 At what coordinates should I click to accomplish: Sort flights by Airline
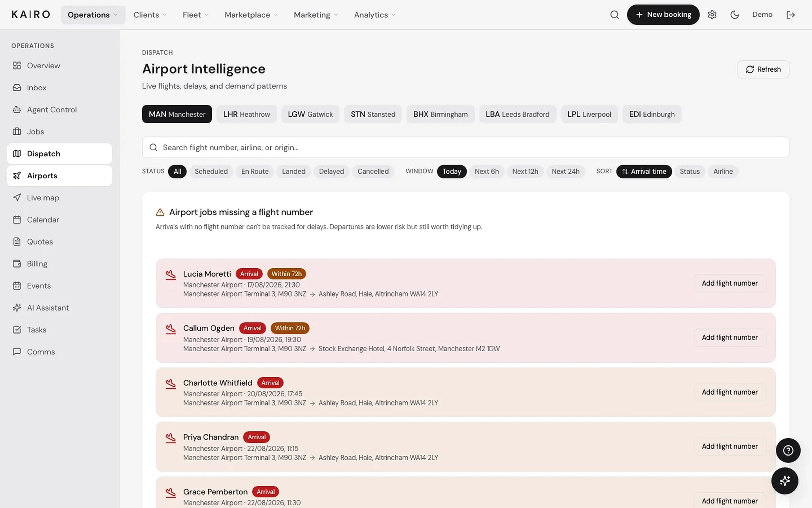723,171
